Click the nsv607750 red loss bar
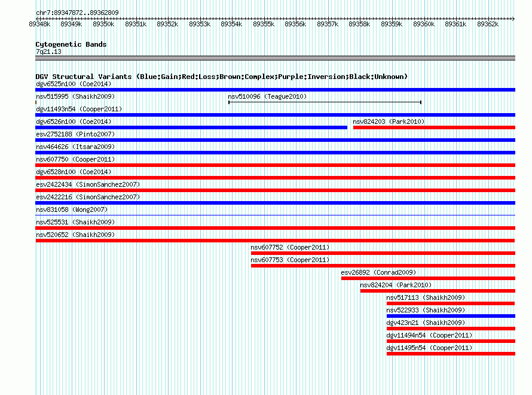Image resolution: width=532 pixels, height=395 pixels. [x=275, y=165]
